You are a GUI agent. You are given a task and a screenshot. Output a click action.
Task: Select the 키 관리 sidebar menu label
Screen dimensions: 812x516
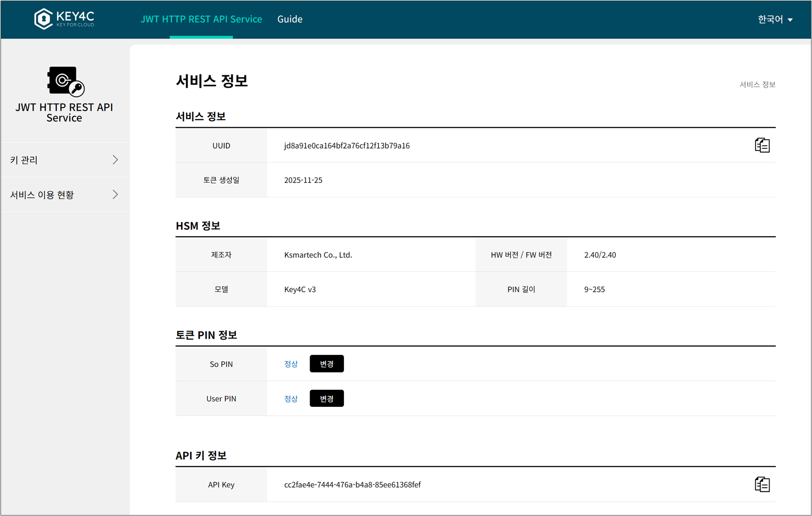pos(24,160)
